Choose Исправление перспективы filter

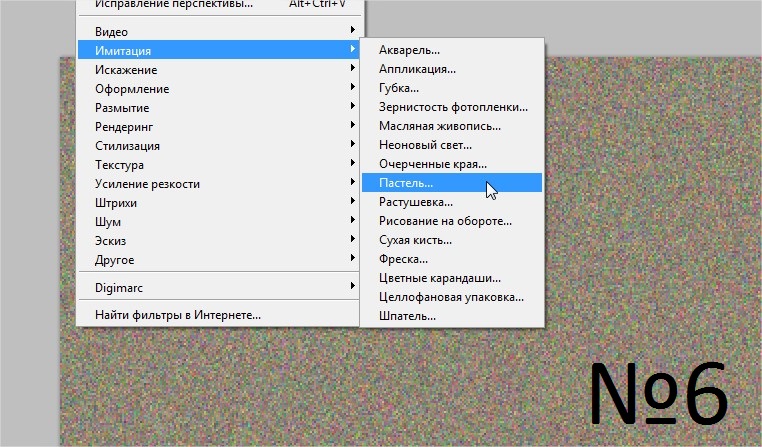tap(218, 5)
